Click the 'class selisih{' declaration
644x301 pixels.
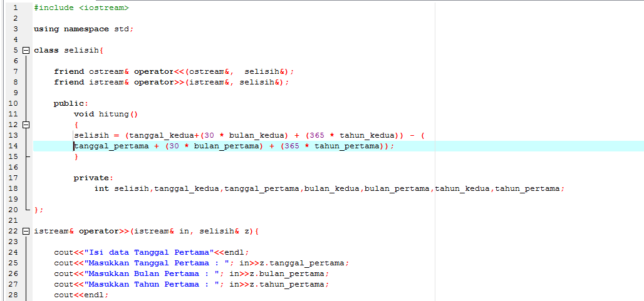pyautogui.click(x=68, y=51)
